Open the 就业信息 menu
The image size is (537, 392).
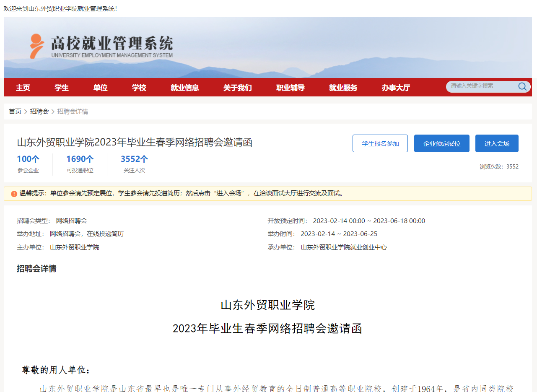point(185,88)
